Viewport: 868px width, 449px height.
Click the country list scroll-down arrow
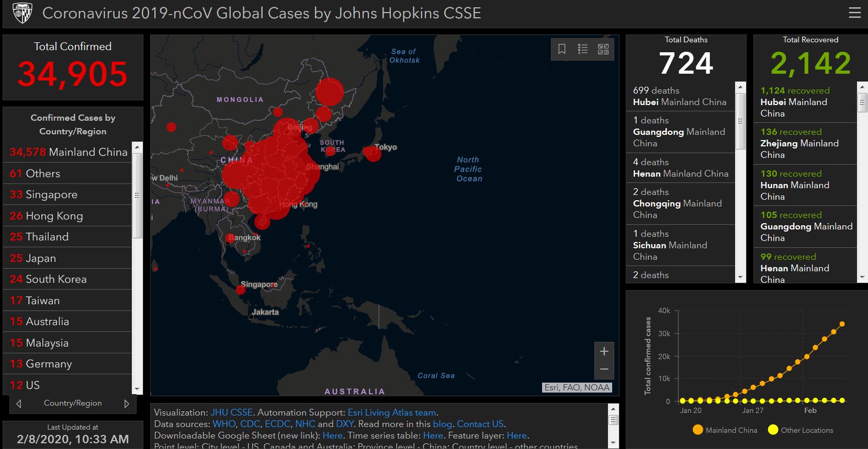[137, 389]
